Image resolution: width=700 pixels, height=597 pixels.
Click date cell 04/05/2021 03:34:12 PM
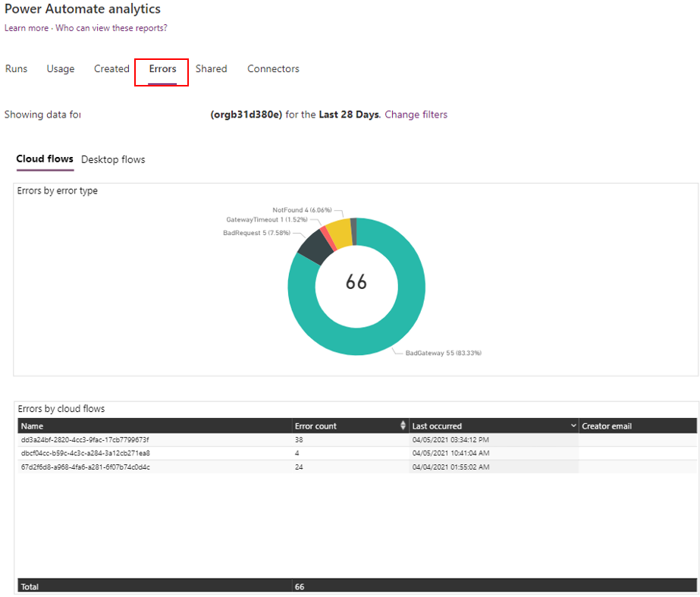(450, 440)
